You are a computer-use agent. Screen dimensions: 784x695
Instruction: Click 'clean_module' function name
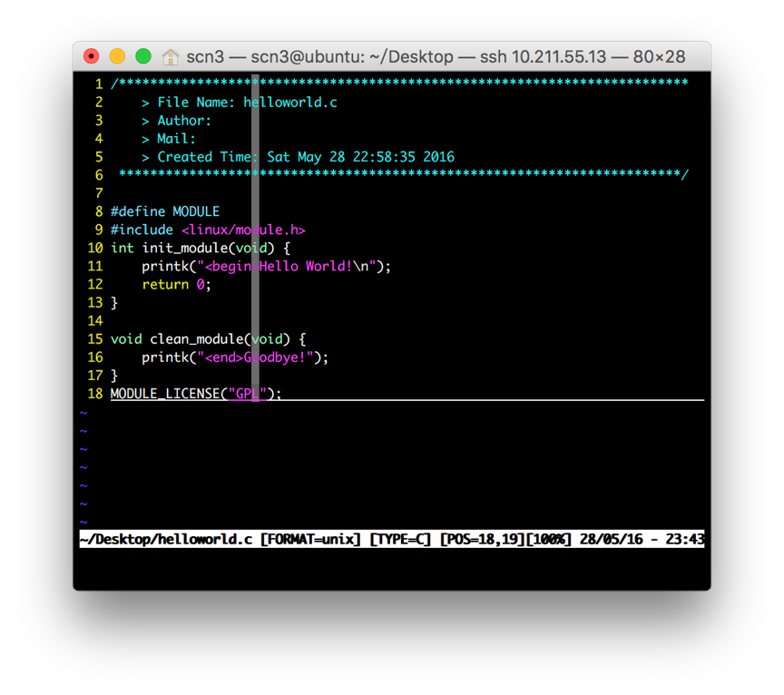[x=197, y=339]
